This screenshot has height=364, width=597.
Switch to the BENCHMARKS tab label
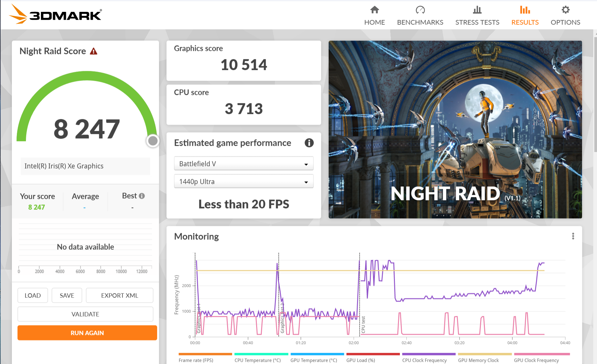(x=420, y=22)
